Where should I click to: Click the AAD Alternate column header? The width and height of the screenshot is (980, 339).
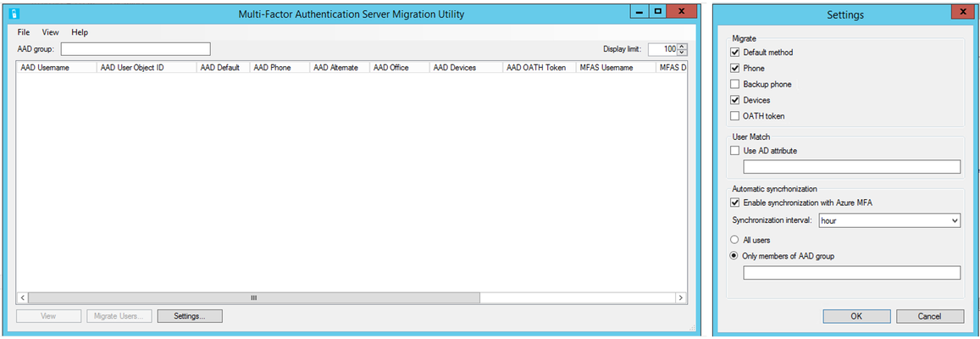340,68
